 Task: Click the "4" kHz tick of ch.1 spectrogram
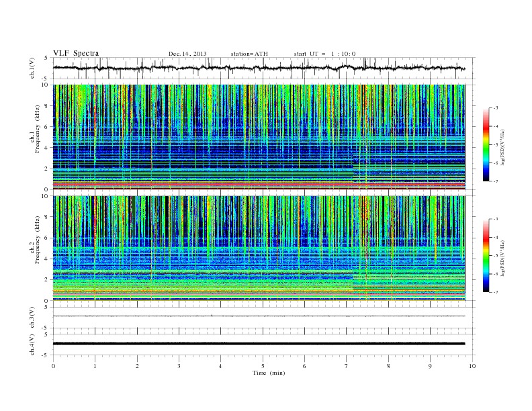(x=46, y=148)
